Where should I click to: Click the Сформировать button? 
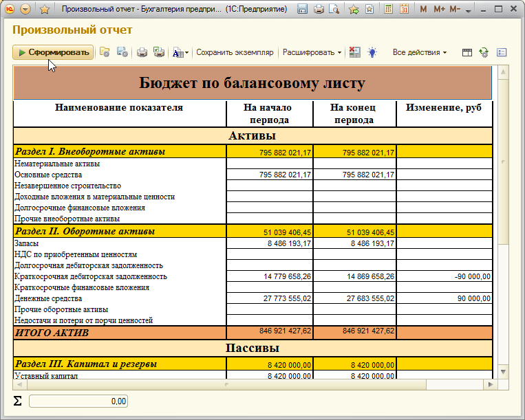pyautogui.click(x=53, y=52)
